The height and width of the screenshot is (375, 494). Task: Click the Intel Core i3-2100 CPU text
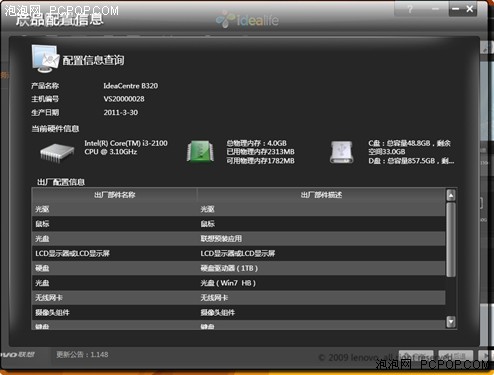[126, 147]
